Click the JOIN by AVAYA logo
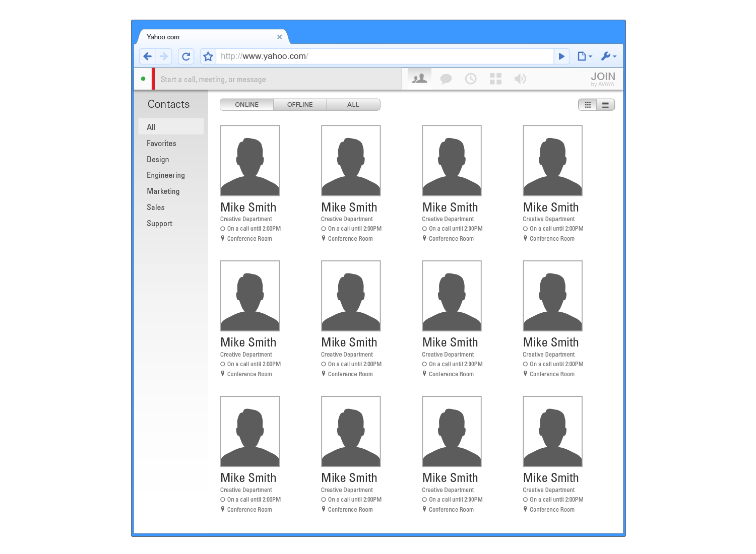This screenshot has width=756, height=554. coord(603,79)
